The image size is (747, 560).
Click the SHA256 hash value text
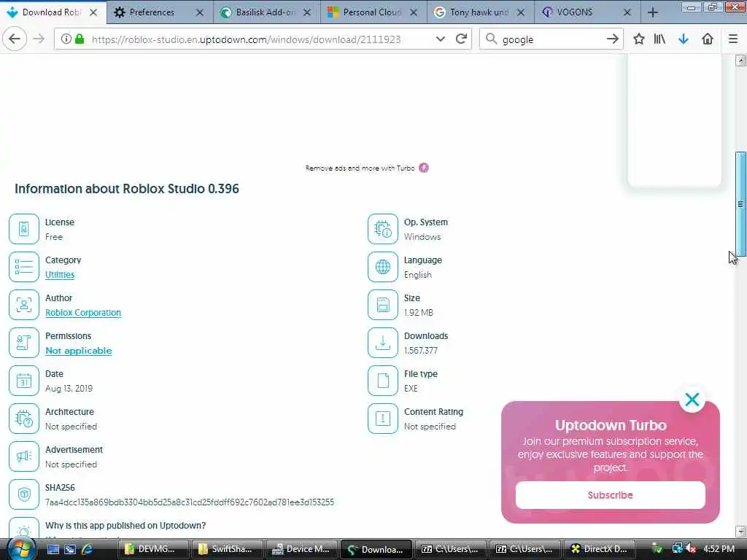click(x=190, y=502)
